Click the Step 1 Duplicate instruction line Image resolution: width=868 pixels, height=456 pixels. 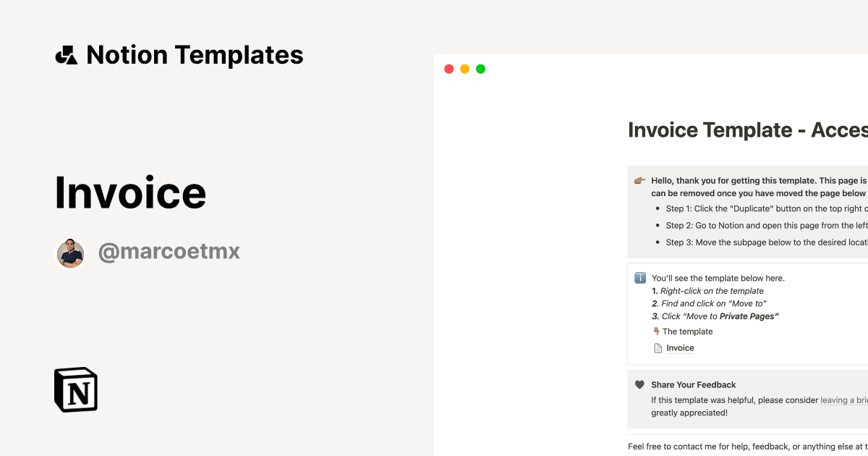765,208
